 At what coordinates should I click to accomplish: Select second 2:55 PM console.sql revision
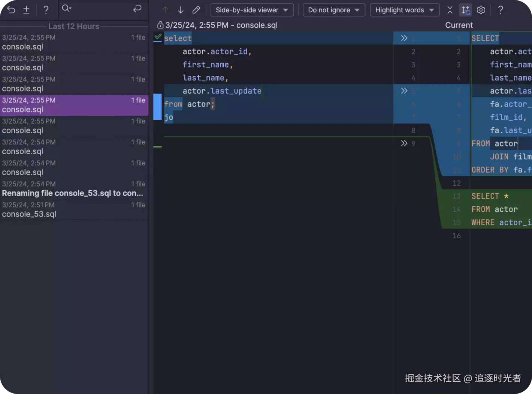[x=74, y=63]
